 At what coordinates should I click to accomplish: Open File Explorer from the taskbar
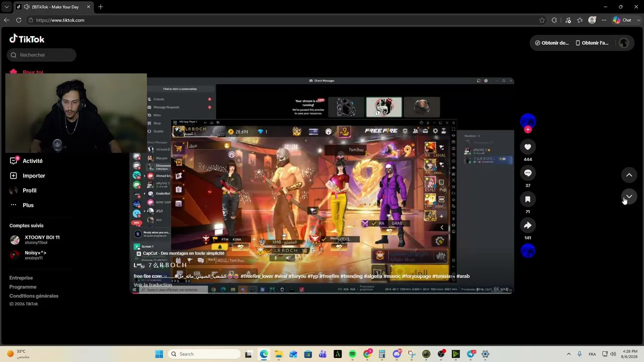(278, 354)
